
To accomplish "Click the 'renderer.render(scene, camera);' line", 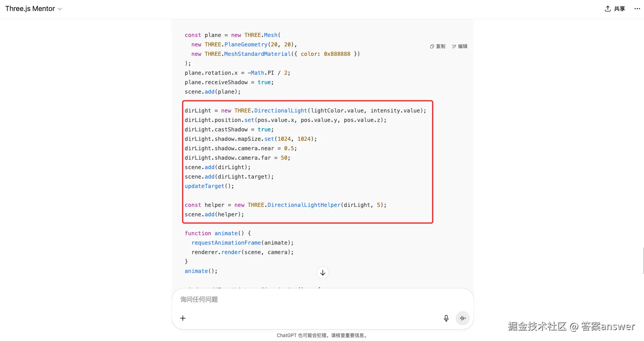I will (243, 252).
